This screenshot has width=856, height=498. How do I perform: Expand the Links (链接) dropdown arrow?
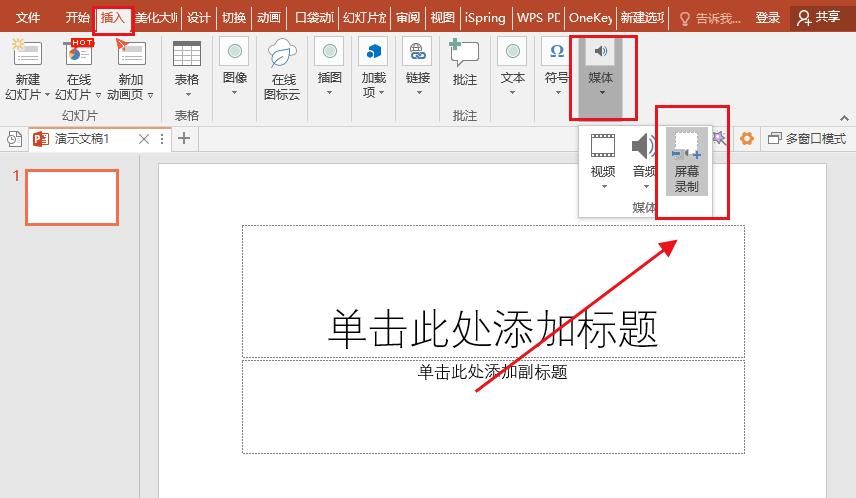click(x=419, y=93)
